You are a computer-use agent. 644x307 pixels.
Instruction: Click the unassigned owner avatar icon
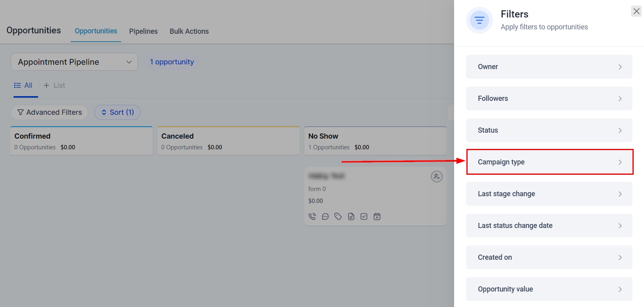(x=437, y=176)
